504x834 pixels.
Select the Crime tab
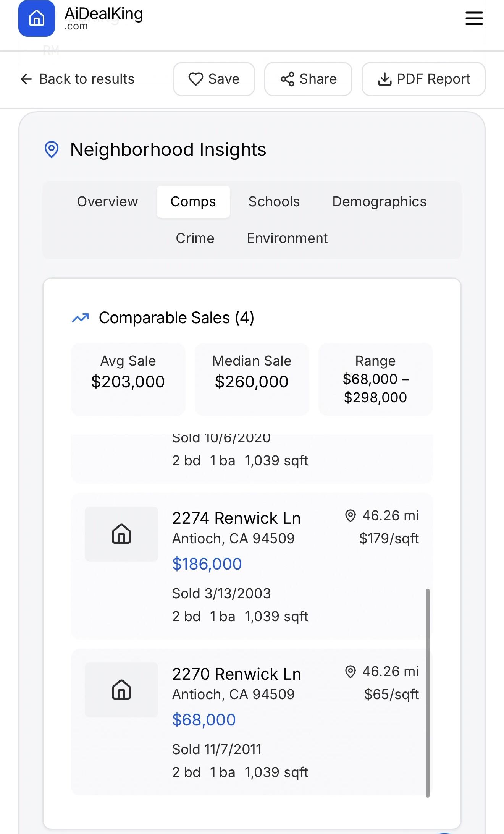tap(195, 238)
